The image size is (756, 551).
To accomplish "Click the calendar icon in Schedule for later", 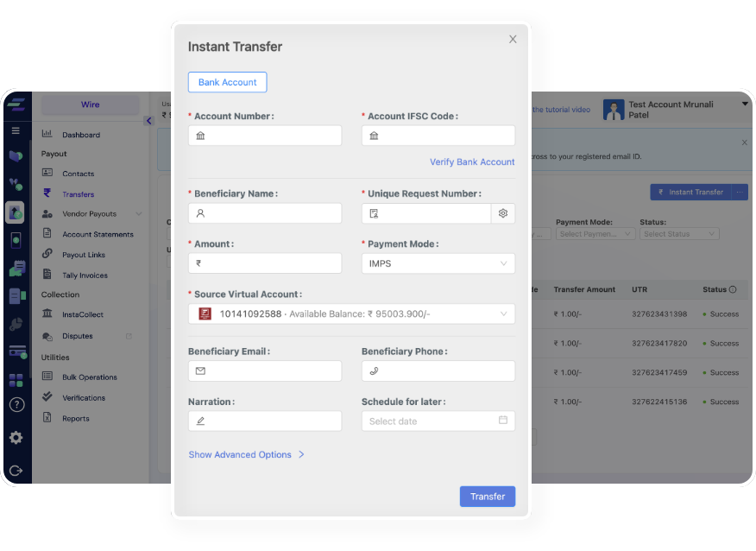I will [x=503, y=421].
